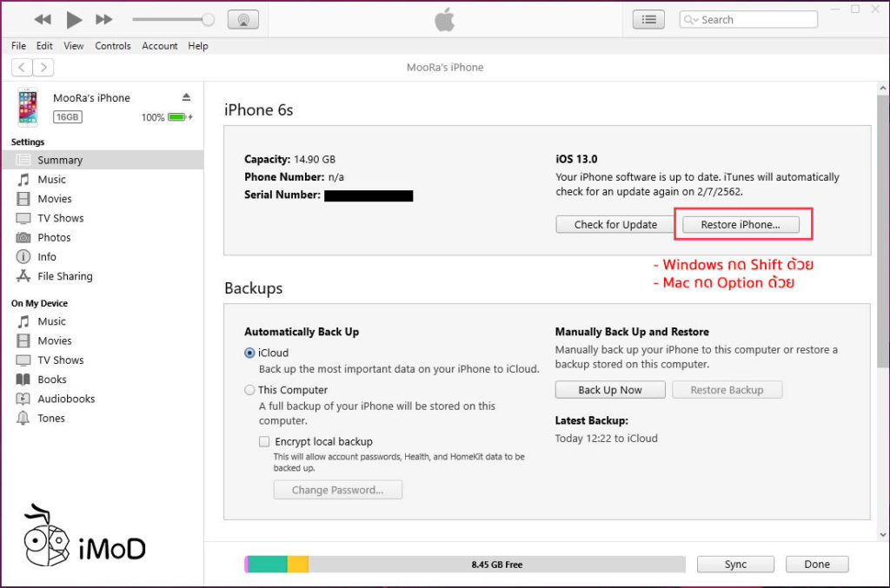
Task: Focus the Search field
Action: point(748,19)
